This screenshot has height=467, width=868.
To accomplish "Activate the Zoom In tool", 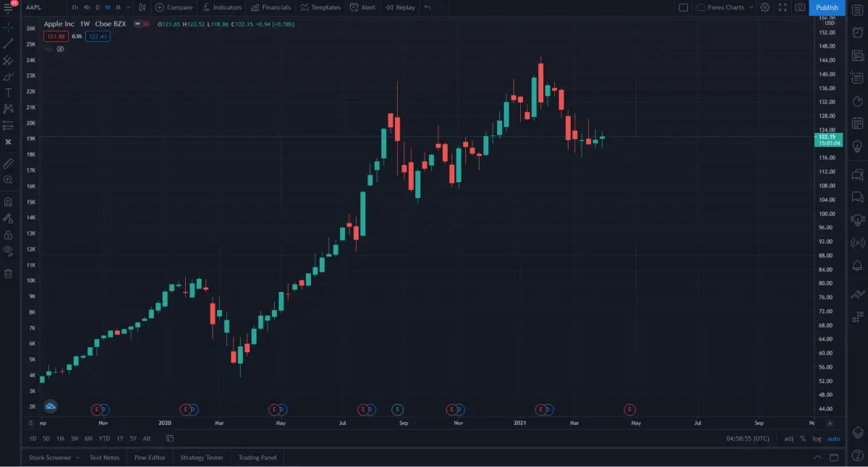I will (8, 180).
